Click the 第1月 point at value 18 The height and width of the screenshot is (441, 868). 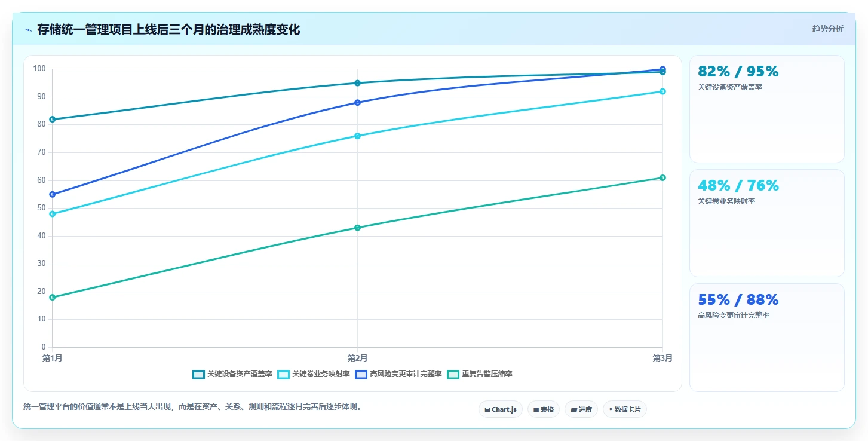coord(53,297)
